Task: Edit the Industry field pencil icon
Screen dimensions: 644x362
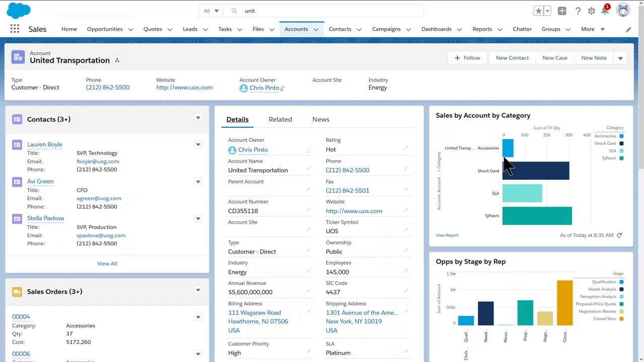Action: tap(309, 270)
